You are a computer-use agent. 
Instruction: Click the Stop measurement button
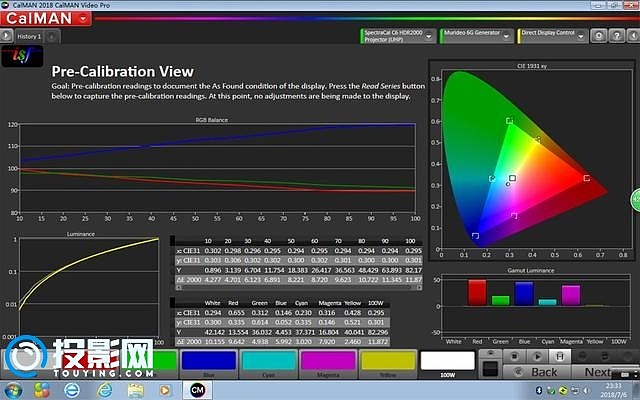pos(514,357)
